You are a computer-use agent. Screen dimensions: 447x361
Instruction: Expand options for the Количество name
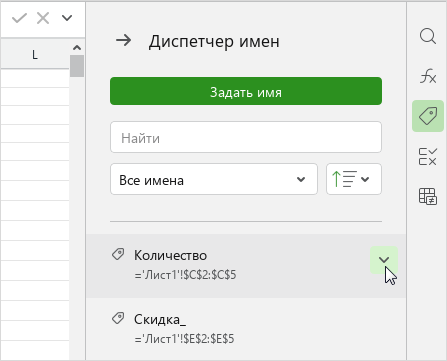[x=384, y=260]
